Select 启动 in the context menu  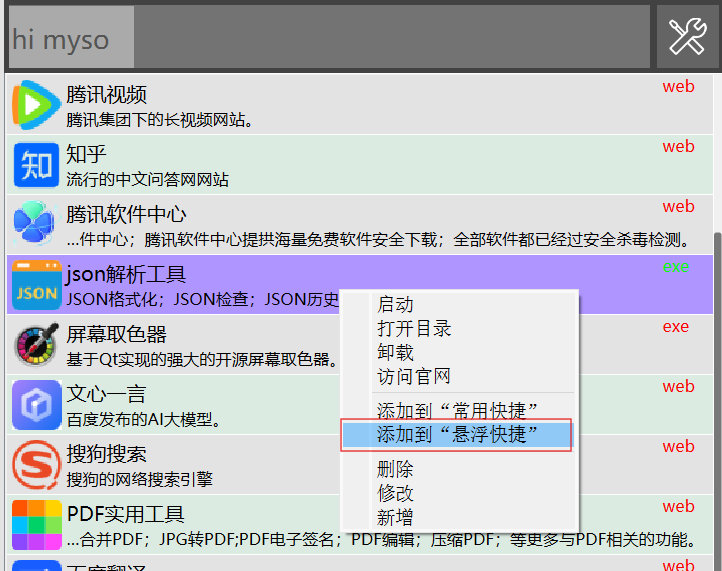[x=395, y=305]
